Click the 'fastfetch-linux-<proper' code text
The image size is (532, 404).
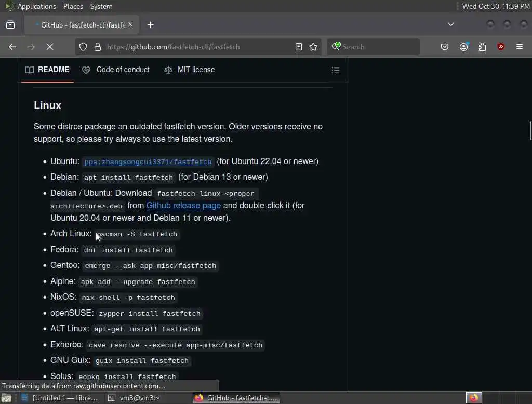(x=206, y=193)
